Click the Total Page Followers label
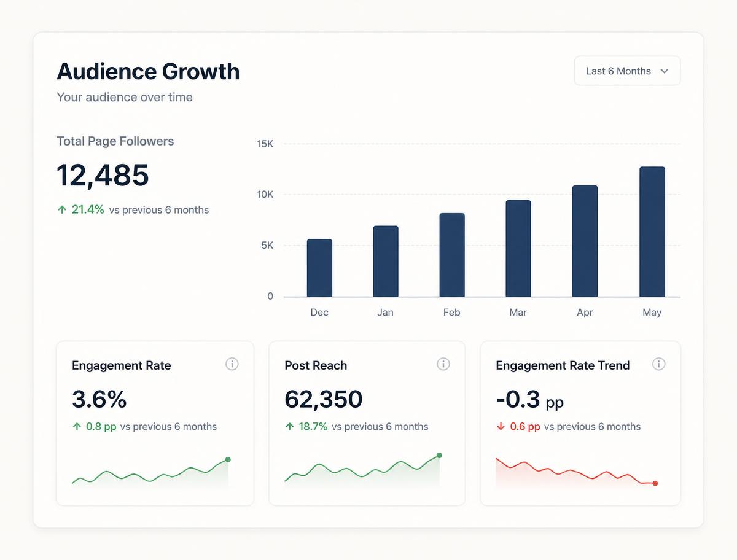The width and height of the screenshot is (737, 560). (x=115, y=141)
